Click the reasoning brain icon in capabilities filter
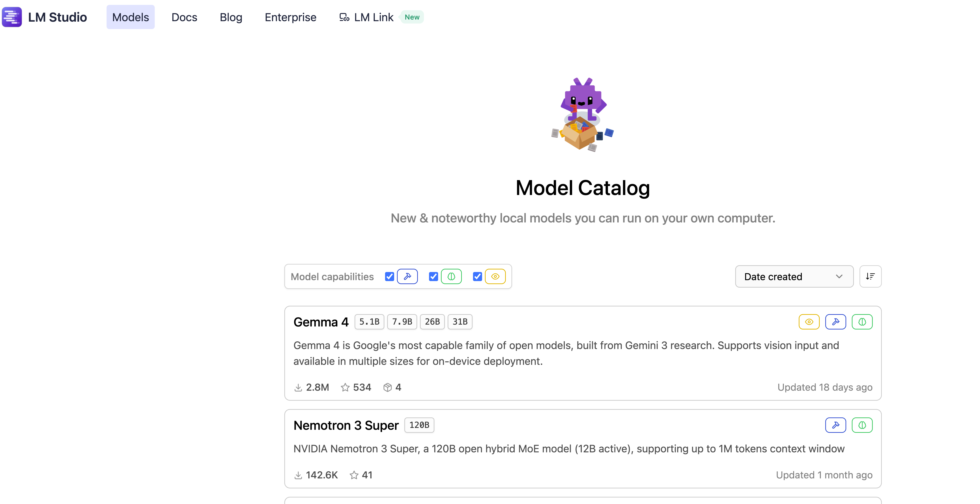980x504 pixels. [x=451, y=276]
